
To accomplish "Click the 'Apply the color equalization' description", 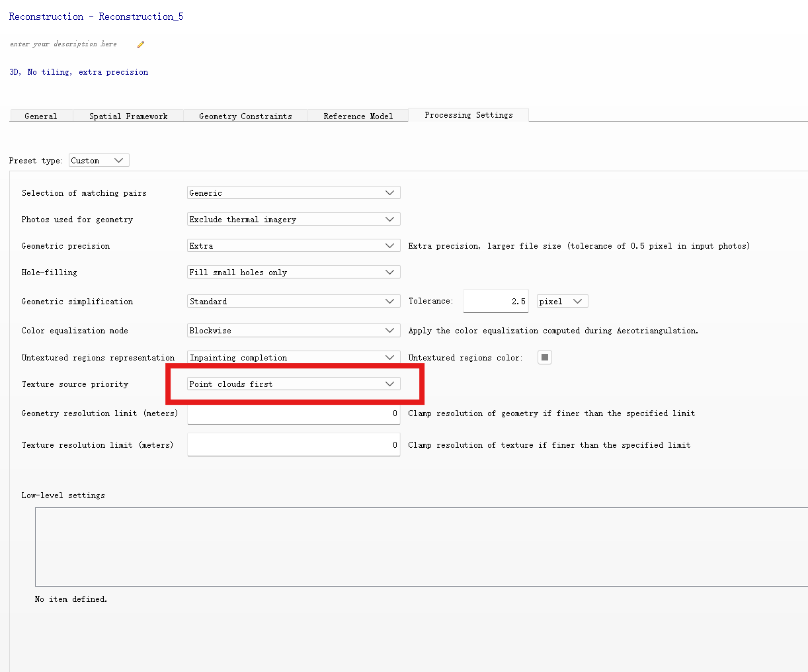I will [553, 331].
